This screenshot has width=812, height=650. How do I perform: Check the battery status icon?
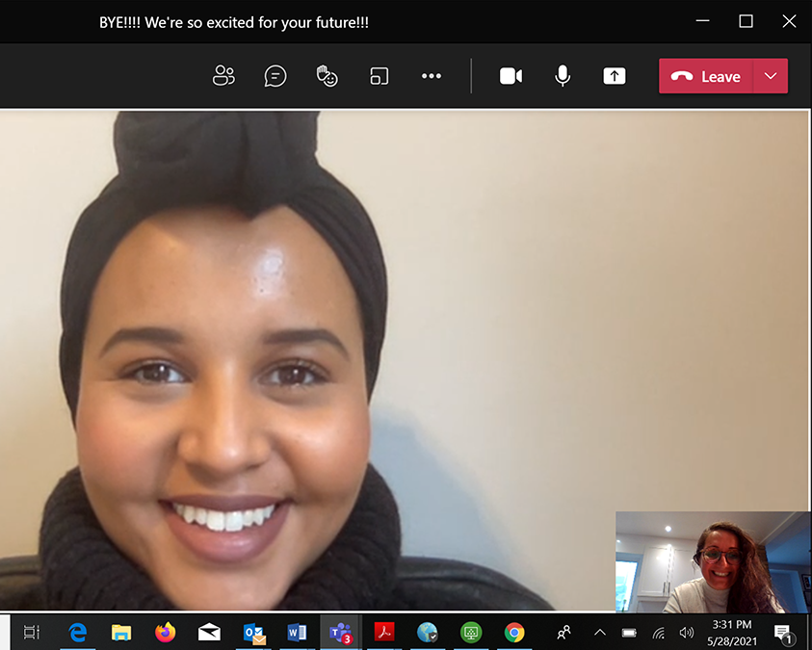point(629,633)
